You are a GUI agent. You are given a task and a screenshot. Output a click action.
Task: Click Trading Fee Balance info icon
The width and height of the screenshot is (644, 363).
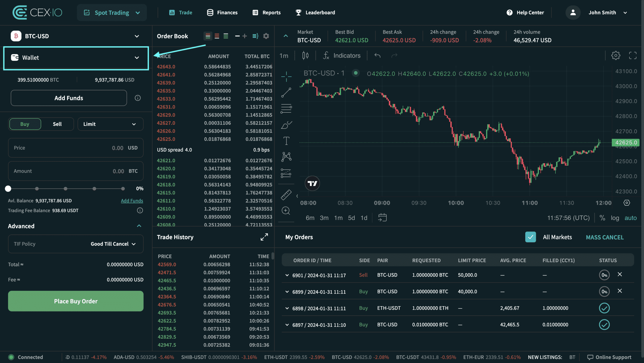[x=140, y=210]
